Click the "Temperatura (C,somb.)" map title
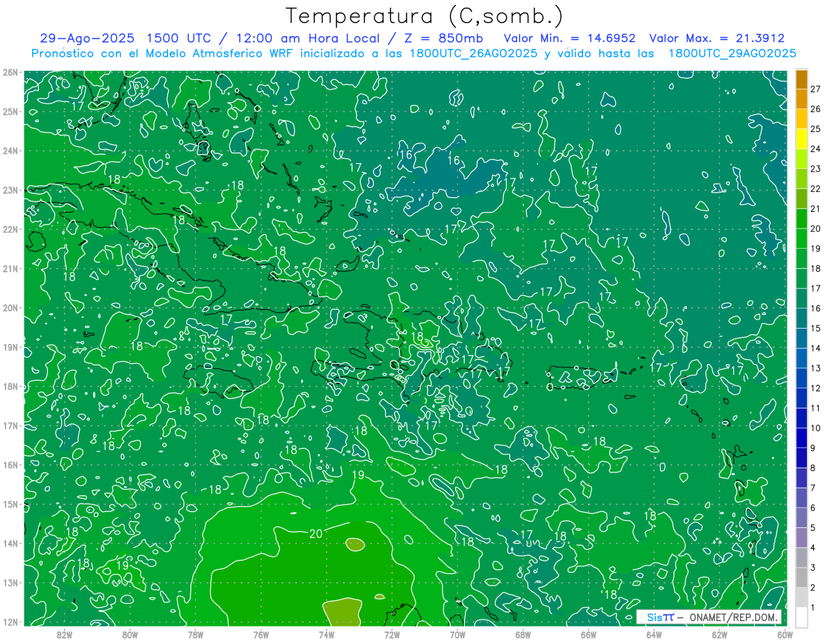The width and height of the screenshot is (834, 644). (x=425, y=16)
